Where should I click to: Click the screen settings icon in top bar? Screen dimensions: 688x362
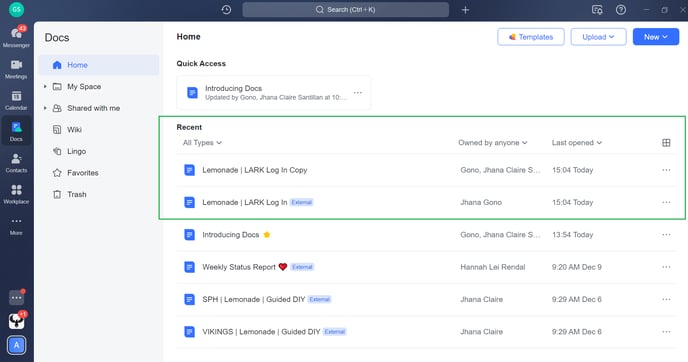tap(597, 10)
